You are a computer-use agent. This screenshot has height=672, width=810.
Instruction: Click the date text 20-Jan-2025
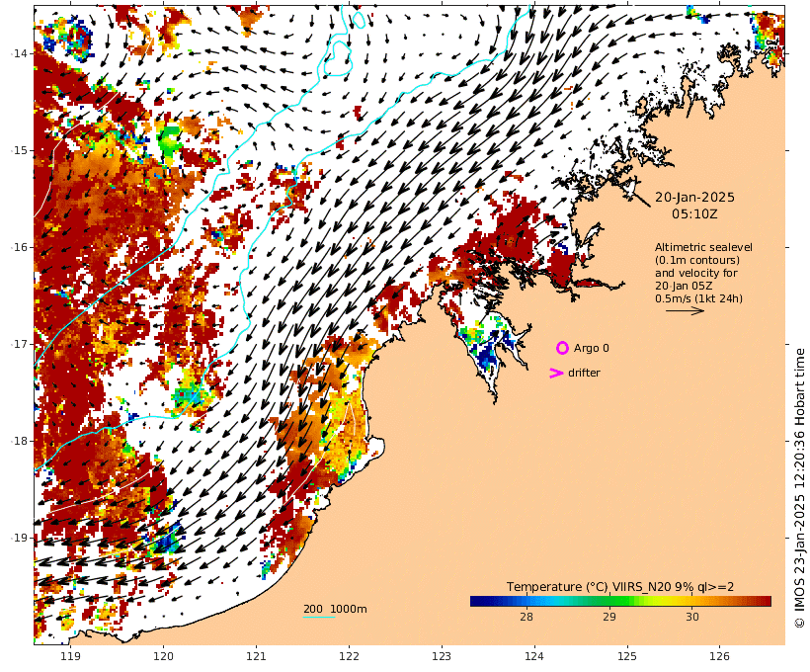694,198
